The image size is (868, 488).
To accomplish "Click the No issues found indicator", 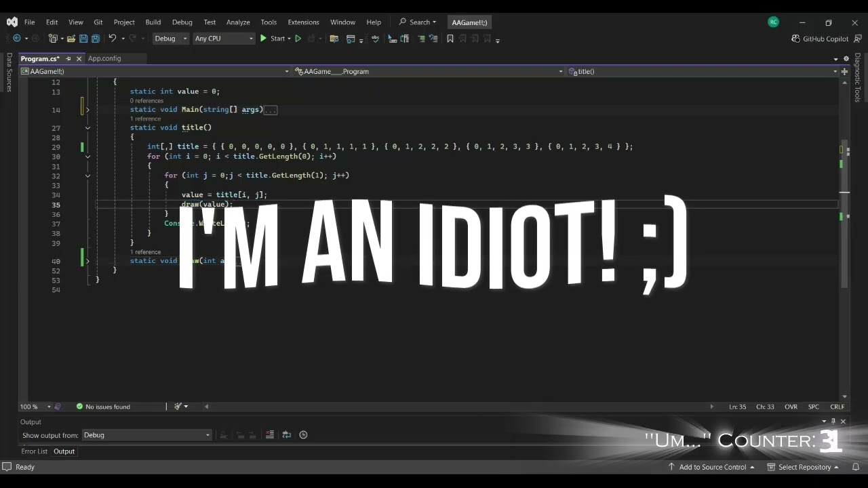I will 103,407.
